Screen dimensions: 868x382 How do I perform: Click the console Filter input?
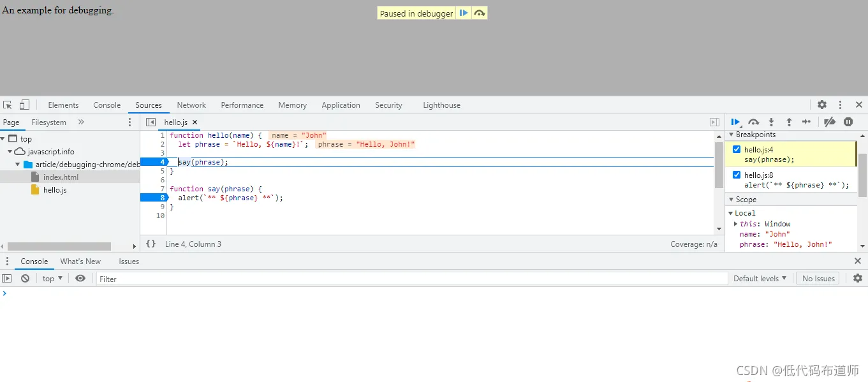click(x=412, y=279)
